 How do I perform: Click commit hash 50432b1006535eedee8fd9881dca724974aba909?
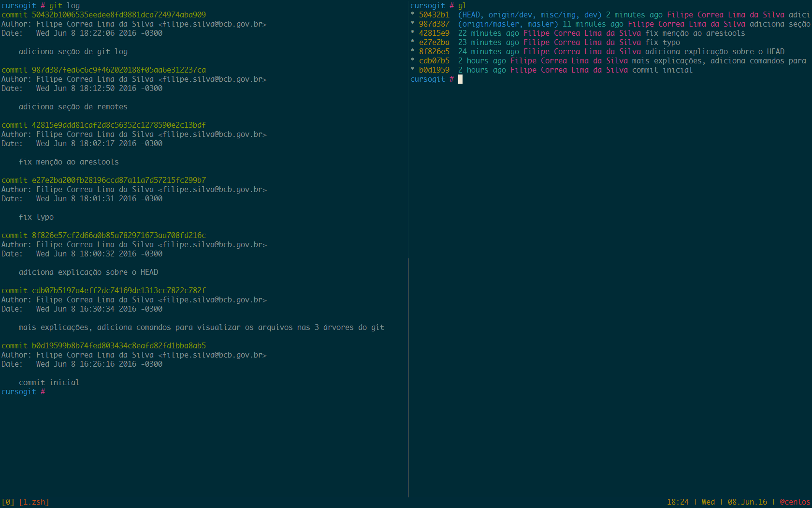click(119, 15)
